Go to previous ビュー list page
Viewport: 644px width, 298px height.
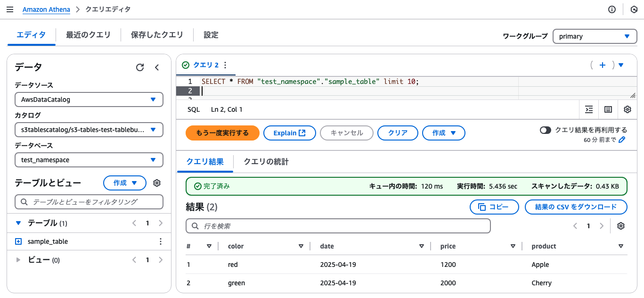[x=134, y=260]
